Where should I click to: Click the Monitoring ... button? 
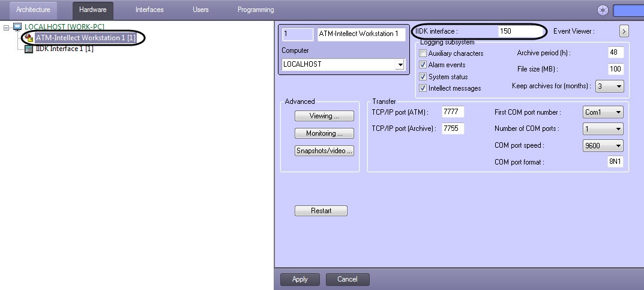click(x=324, y=133)
